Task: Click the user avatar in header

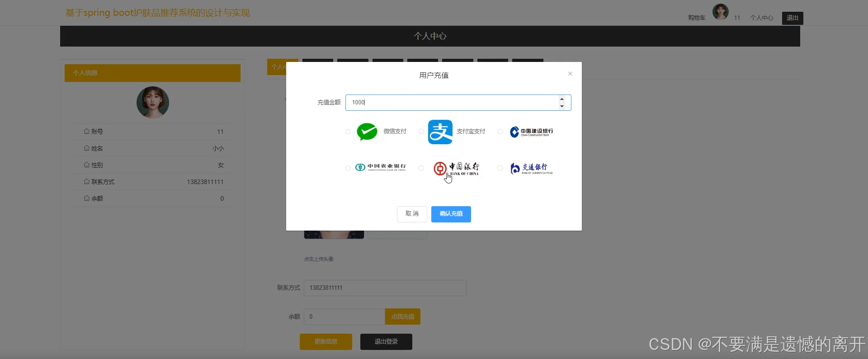Action: pos(721,12)
